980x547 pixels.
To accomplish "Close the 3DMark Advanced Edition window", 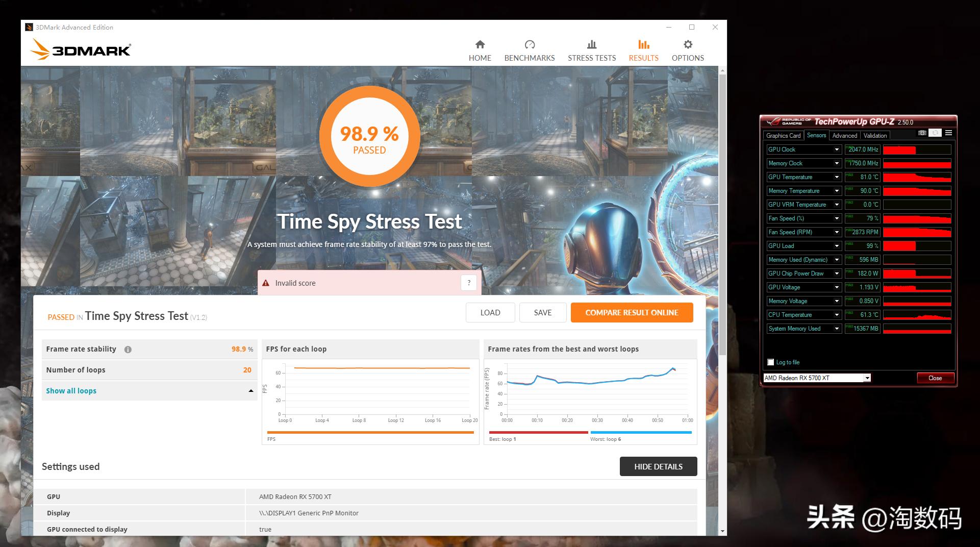I will [715, 27].
